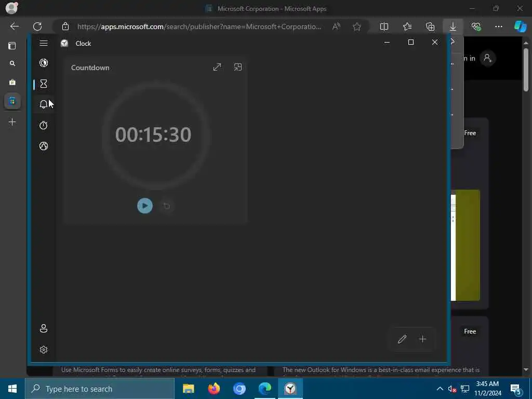
Task: Open the shopping bag vertical tab
Action: [12, 82]
